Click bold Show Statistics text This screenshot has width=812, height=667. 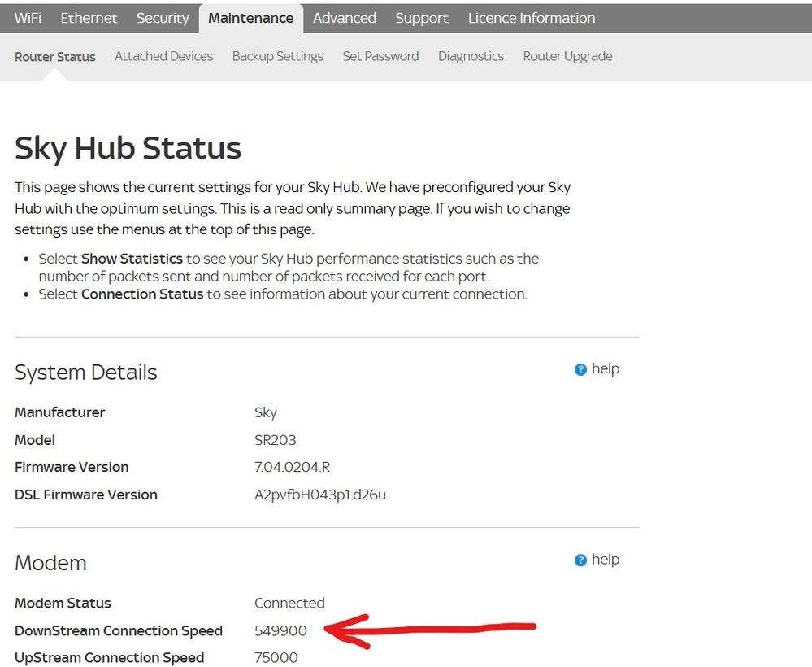pos(132,259)
